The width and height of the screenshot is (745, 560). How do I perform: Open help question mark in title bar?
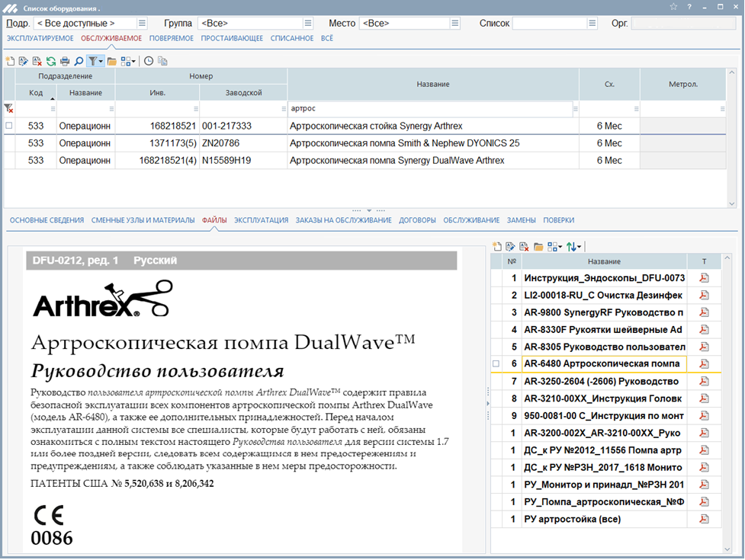(x=689, y=7)
